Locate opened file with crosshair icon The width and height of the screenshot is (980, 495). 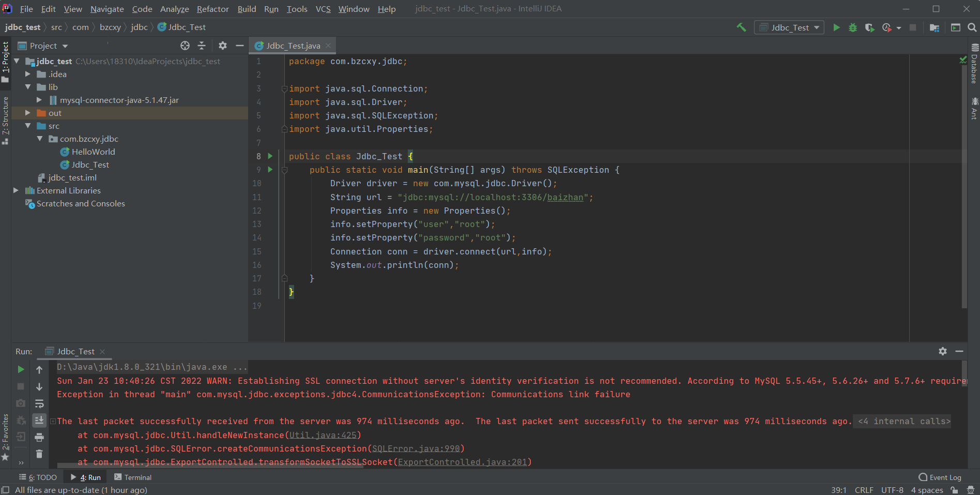(185, 46)
